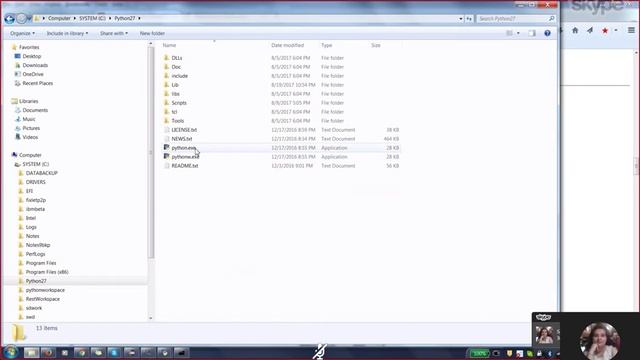The width and height of the screenshot is (640, 360).
Task: Open Desktop under Favorites
Action: tap(31, 56)
